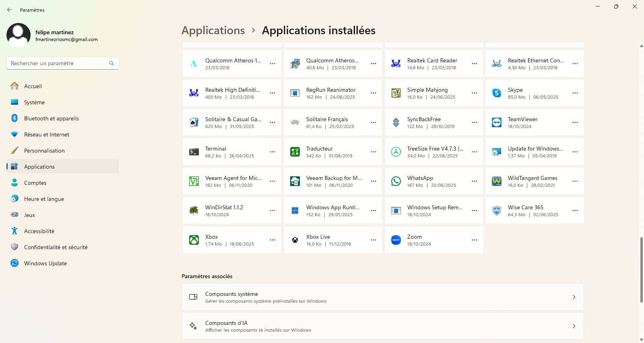
Task: Click the Realtek Ethernet Controller app icon
Action: click(x=497, y=64)
